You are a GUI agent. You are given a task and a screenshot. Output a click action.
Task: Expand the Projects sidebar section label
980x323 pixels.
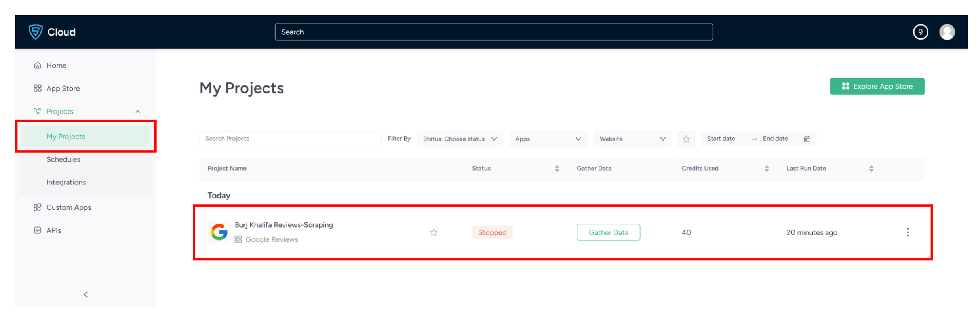[60, 112]
